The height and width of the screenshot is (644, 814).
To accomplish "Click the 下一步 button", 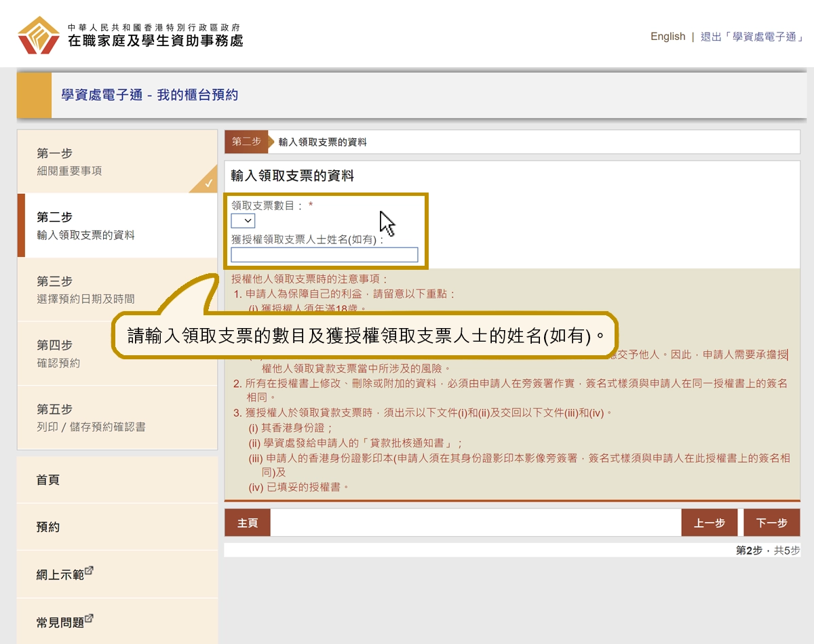I will (772, 522).
